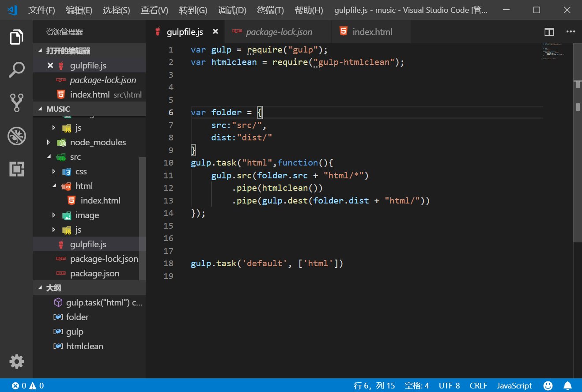Click the explorer file tree scrollbar
The width and height of the screenshot is (582, 392).
tap(142, 219)
